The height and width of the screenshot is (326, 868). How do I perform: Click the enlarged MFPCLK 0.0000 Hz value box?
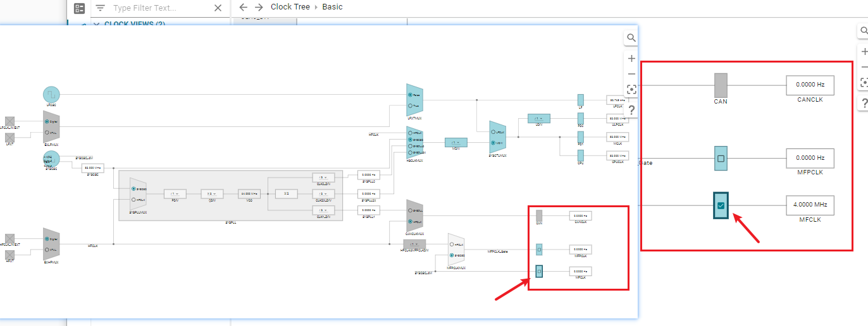(810, 158)
